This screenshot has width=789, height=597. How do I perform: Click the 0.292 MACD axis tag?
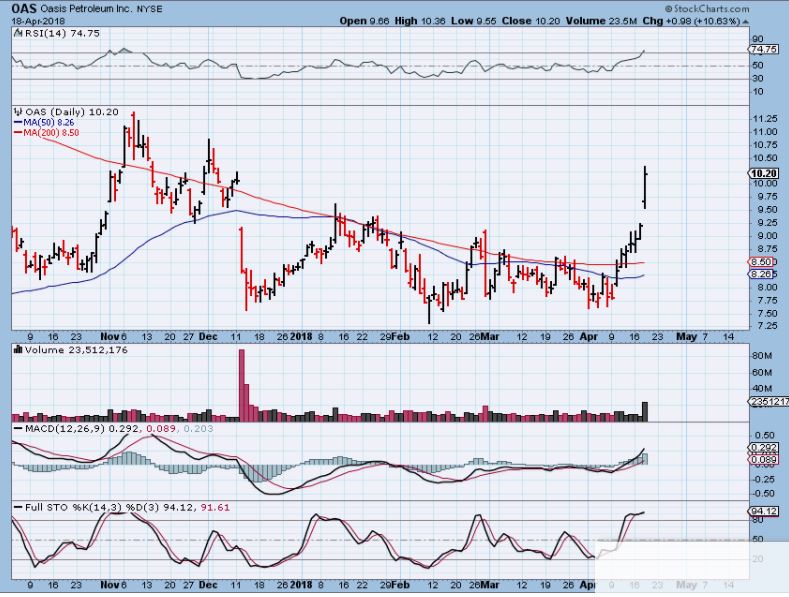762,447
